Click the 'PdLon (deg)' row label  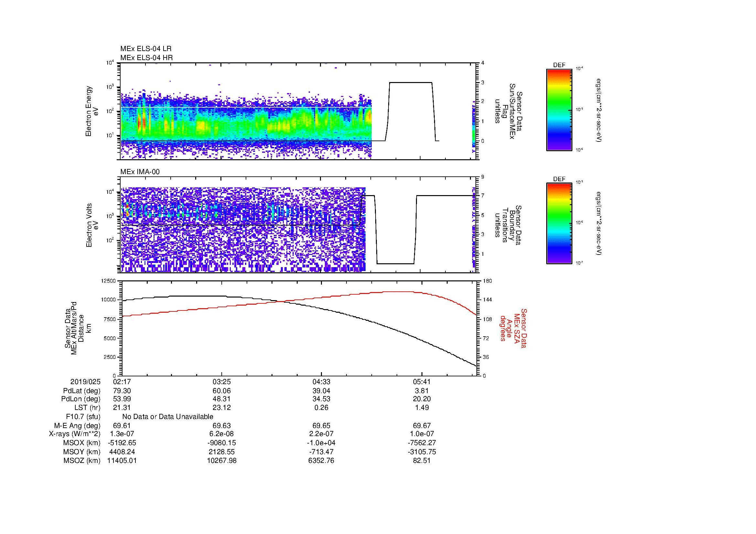pyautogui.click(x=81, y=399)
